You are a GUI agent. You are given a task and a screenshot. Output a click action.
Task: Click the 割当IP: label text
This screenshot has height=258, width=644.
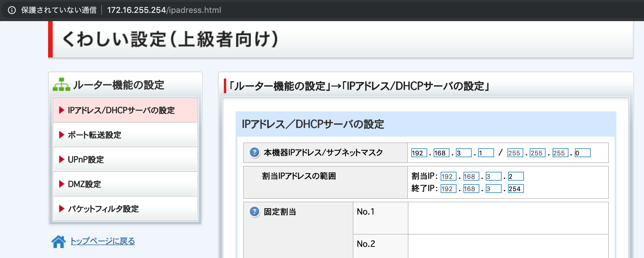coord(425,176)
